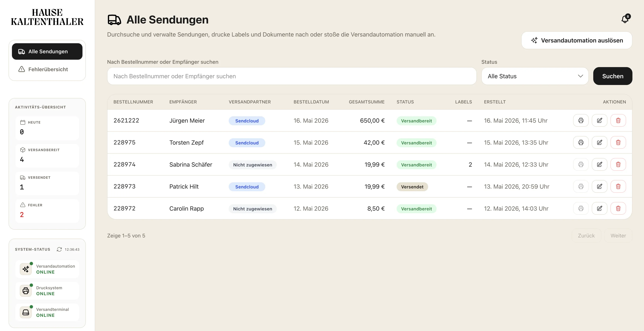The width and height of the screenshot is (644, 331).
Task: Click the Empfänger column header
Action: coord(183,102)
